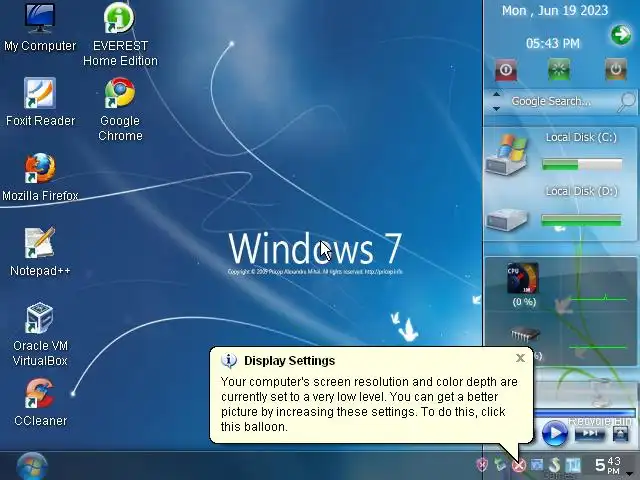
Task: Click the Local Disk (D:) label
Action: [582, 191]
